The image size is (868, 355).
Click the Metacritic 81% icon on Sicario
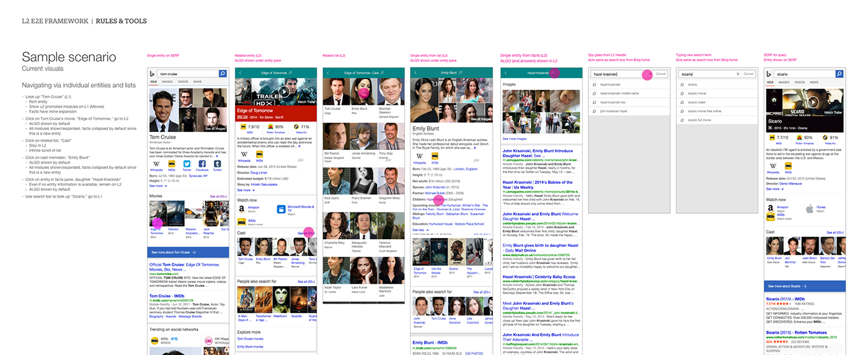pyautogui.click(x=824, y=138)
